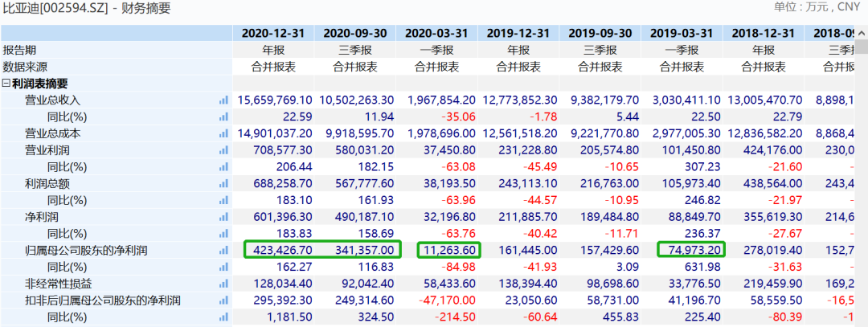868x327 pixels.
Task: Select cell 161,445.00 net profit value
Action: 527,250
